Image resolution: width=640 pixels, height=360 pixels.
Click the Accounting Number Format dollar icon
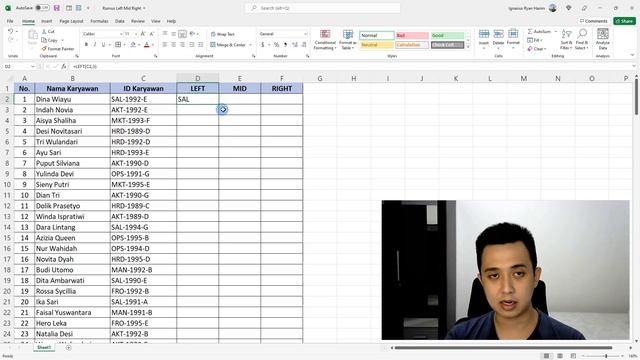tap(263, 44)
